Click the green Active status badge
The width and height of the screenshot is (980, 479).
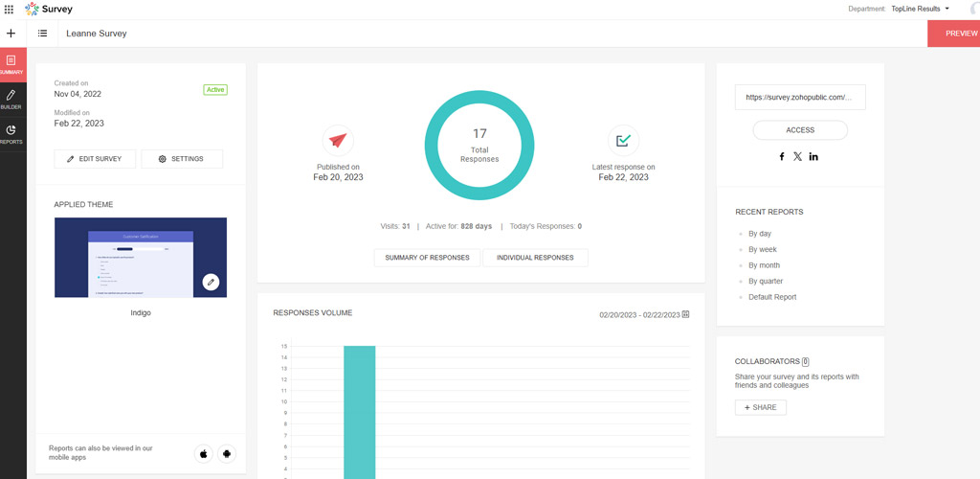click(215, 90)
